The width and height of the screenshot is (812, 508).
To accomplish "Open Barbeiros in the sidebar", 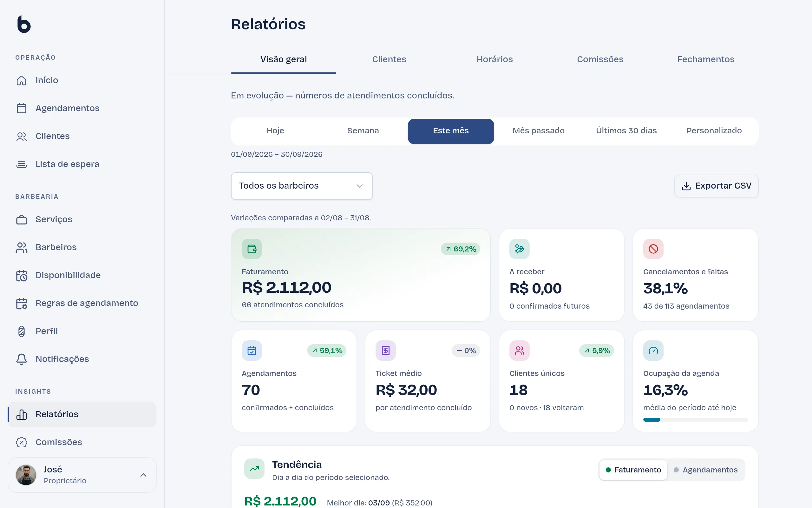I will 82,247.
